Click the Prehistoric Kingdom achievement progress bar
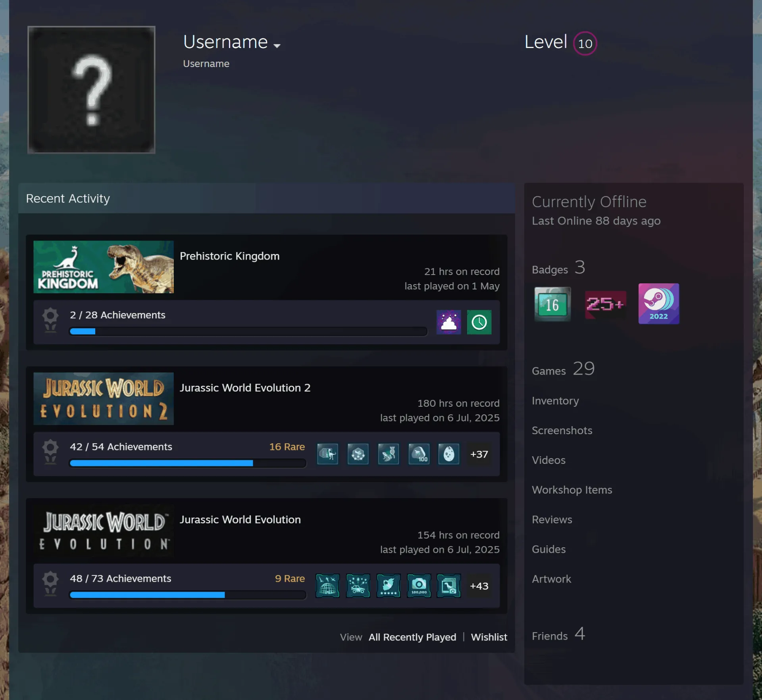The height and width of the screenshot is (700, 762). tap(248, 331)
